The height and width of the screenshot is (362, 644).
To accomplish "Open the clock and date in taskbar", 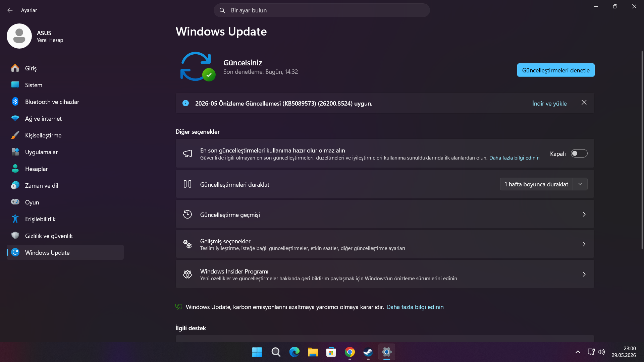I will [x=624, y=352].
